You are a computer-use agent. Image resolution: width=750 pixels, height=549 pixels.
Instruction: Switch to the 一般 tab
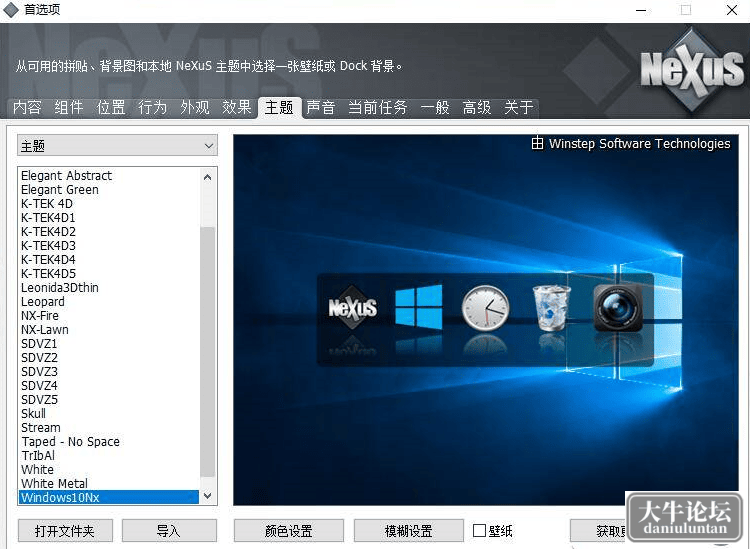pyautogui.click(x=435, y=107)
